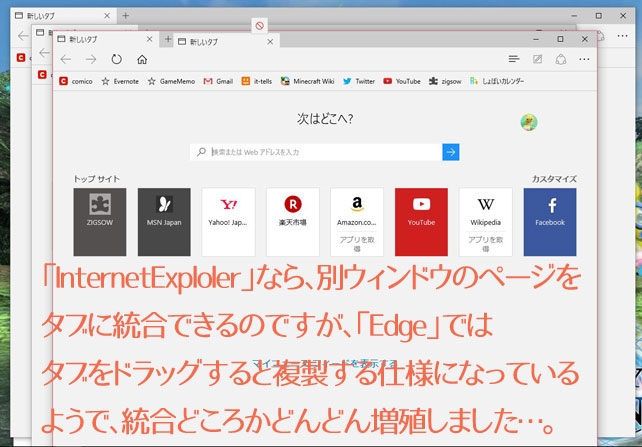Screen dimensions: 642x447
Task: Click the blue arrow go button
Action: point(451,152)
